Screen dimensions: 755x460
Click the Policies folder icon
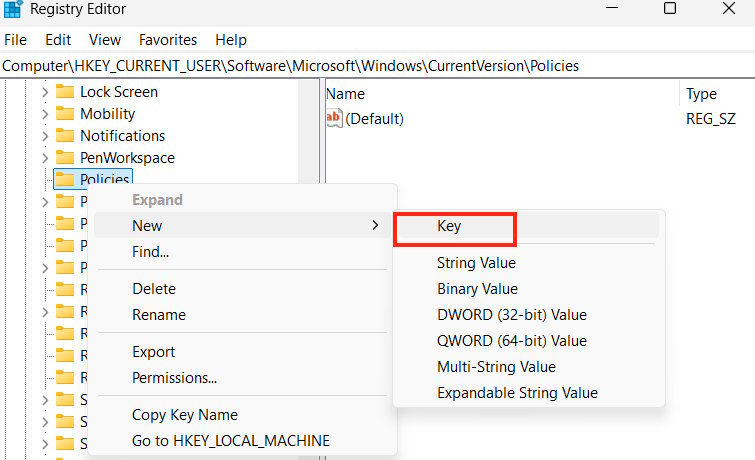tap(65, 179)
